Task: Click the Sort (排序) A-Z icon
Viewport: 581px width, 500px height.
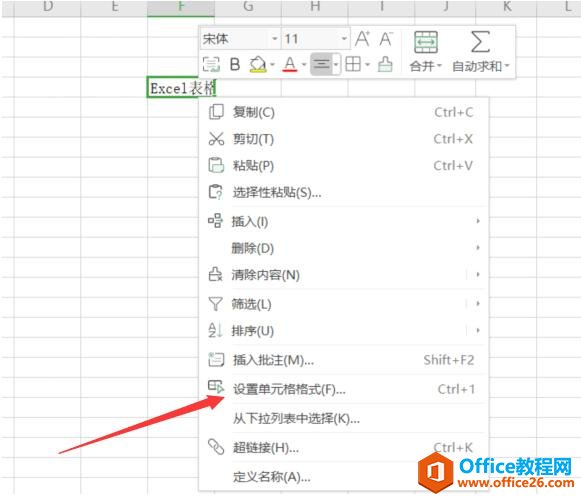Action: (215, 330)
